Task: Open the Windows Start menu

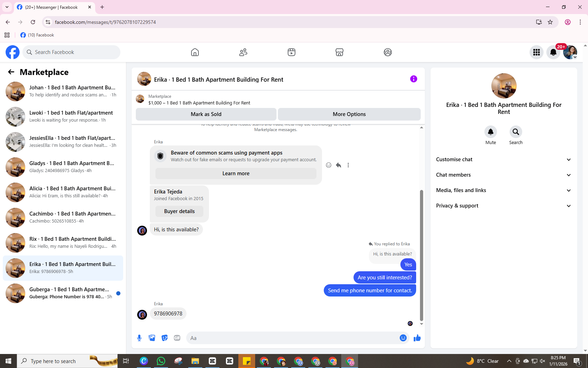Action: coord(8,361)
